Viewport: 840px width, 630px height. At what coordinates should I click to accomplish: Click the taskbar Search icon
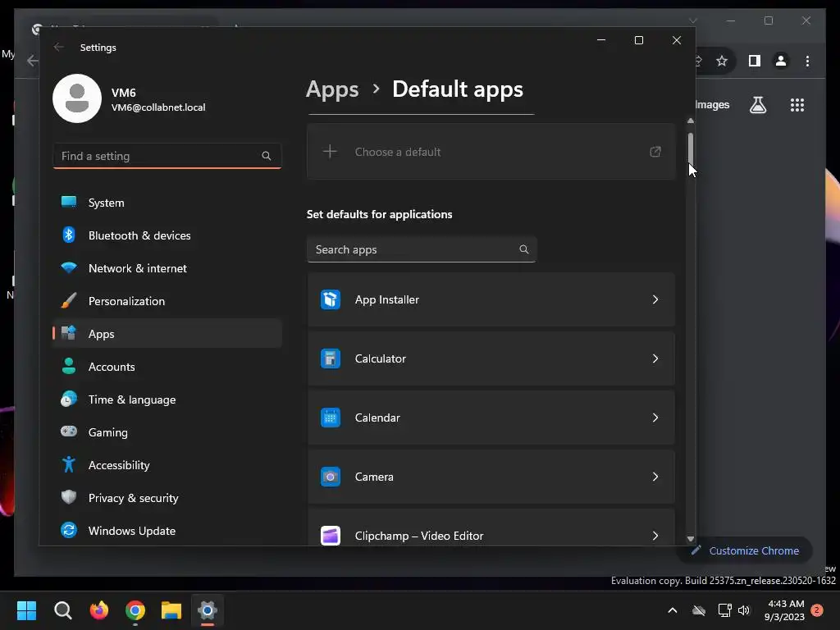coord(62,610)
